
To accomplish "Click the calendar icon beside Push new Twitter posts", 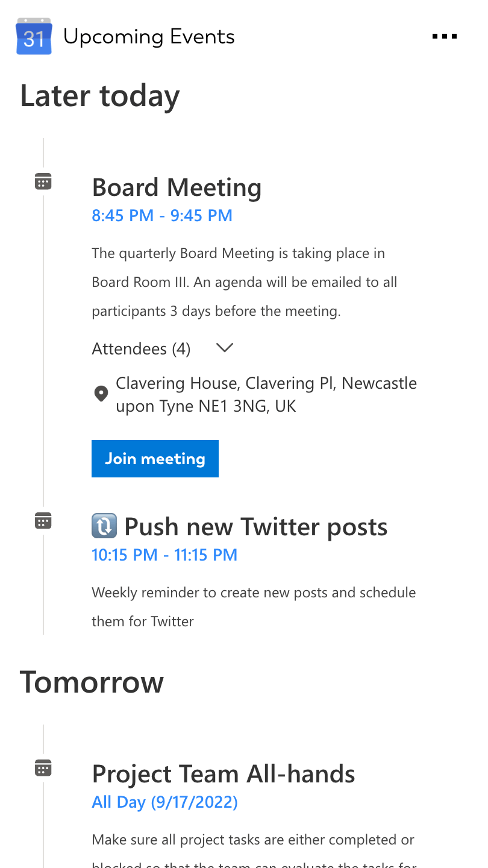I will pos(43,521).
